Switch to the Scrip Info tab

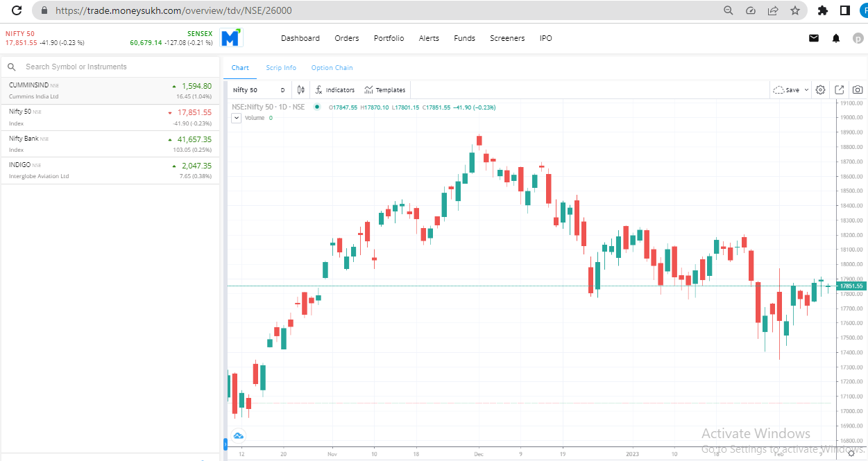[x=281, y=68]
